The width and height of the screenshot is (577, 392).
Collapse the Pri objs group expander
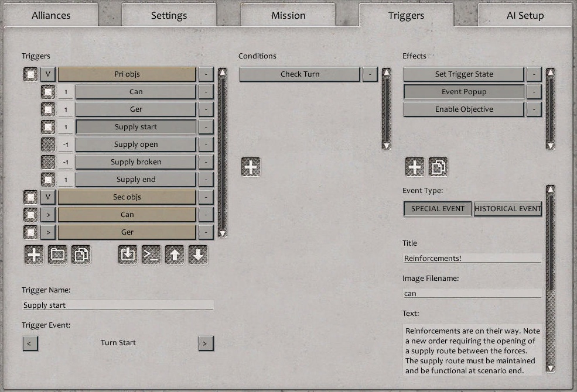point(47,74)
